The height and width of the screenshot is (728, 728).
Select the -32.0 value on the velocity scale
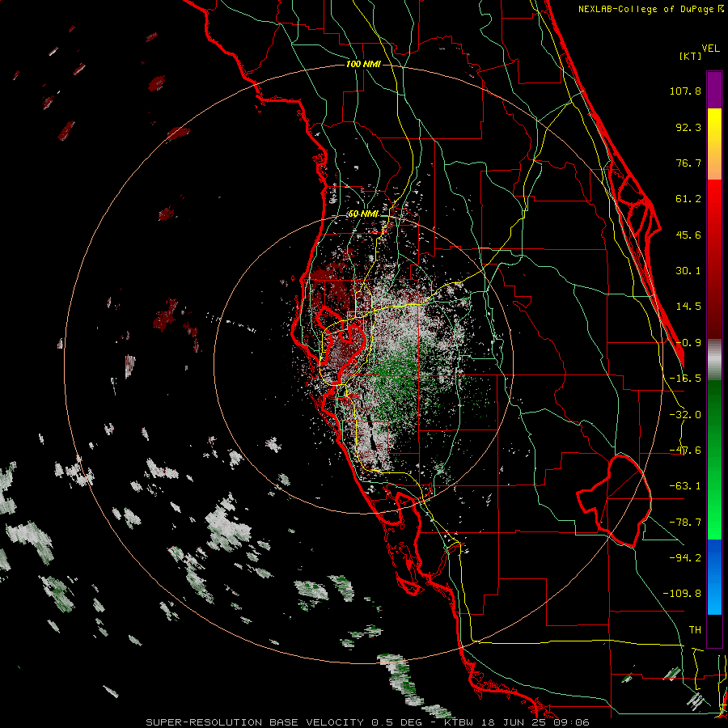pos(685,415)
